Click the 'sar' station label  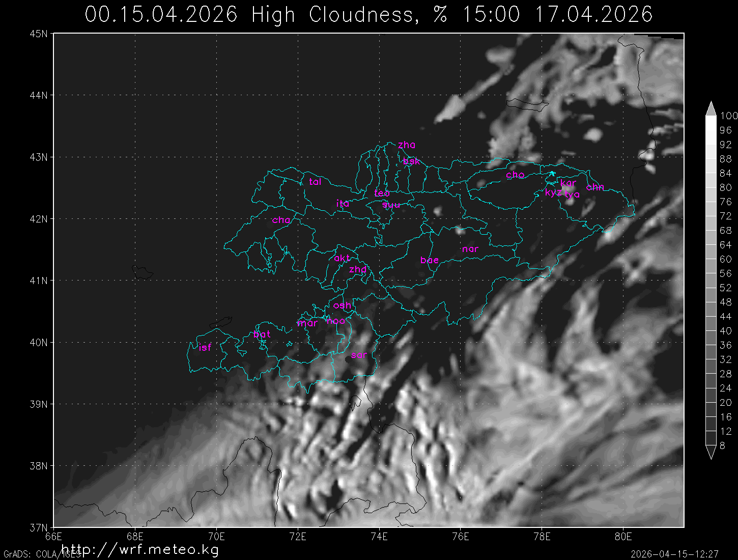coord(359,355)
